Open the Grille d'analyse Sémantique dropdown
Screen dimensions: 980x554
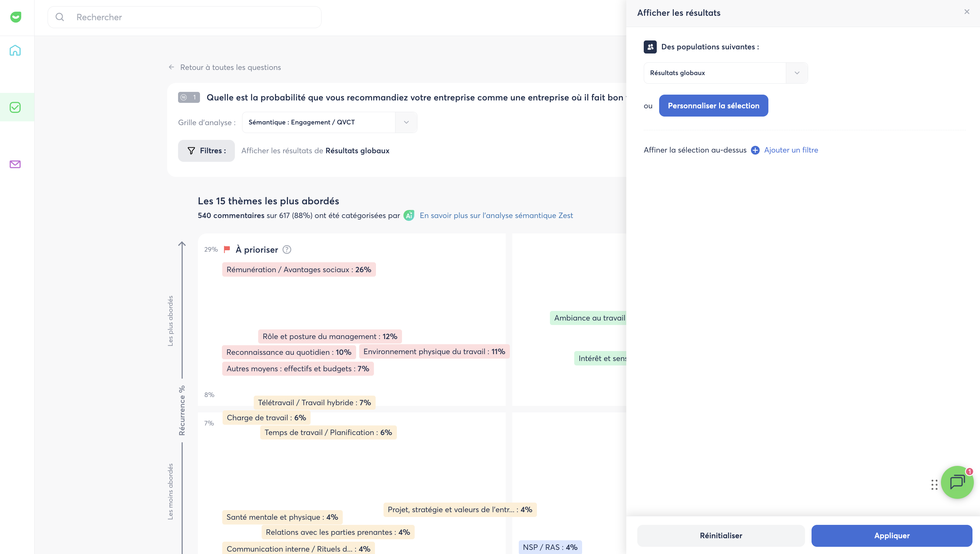[x=329, y=122]
